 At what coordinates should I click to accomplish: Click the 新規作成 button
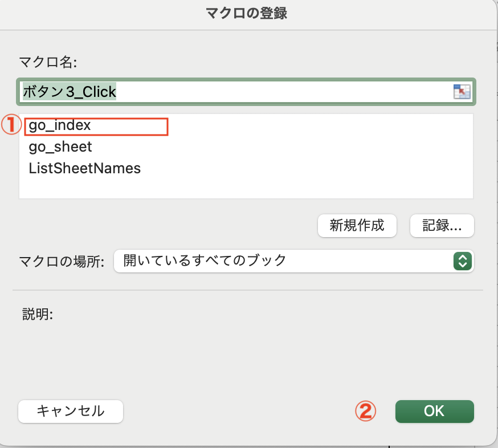click(357, 226)
